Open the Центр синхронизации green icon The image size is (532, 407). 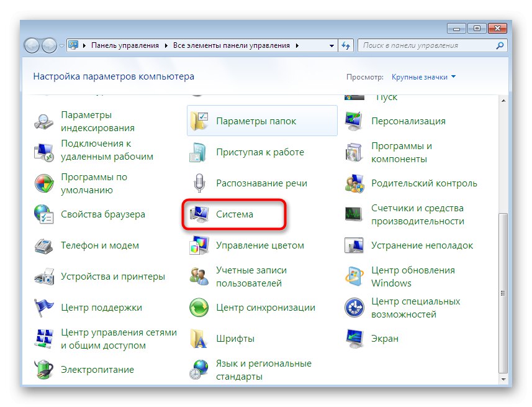[x=199, y=308]
